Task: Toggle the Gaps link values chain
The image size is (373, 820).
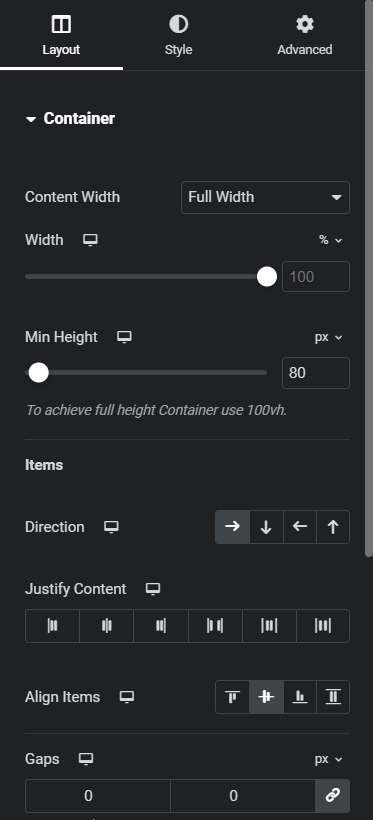Action: click(333, 795)
